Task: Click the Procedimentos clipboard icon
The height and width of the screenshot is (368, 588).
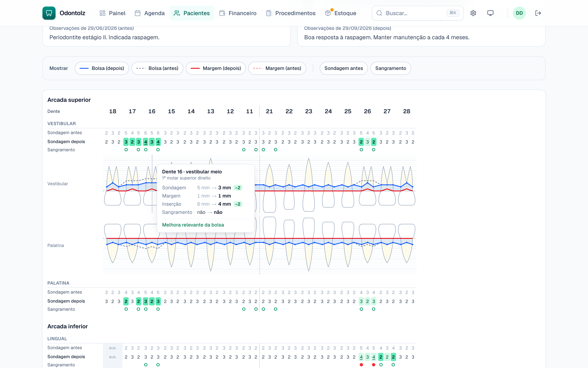Action: coord(268,13)
